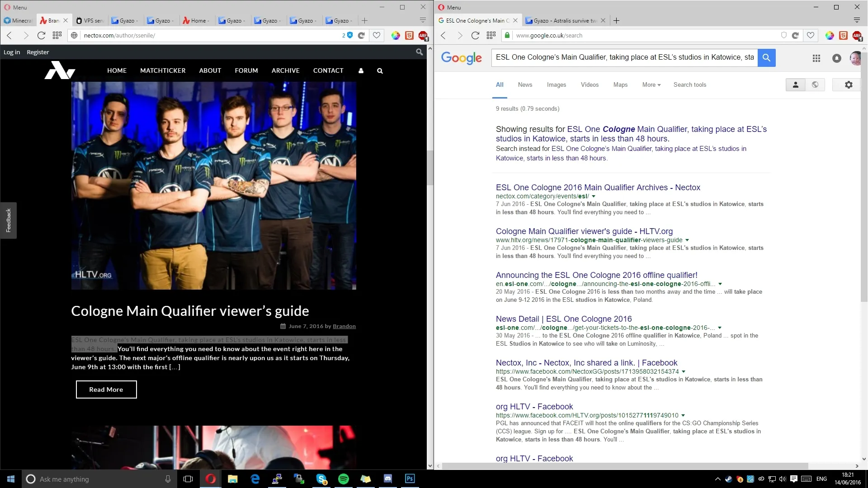The width and height of the screenshot is (868, 488).
Task: Show hidden system tray icons
Action: [x=717, y=479]
